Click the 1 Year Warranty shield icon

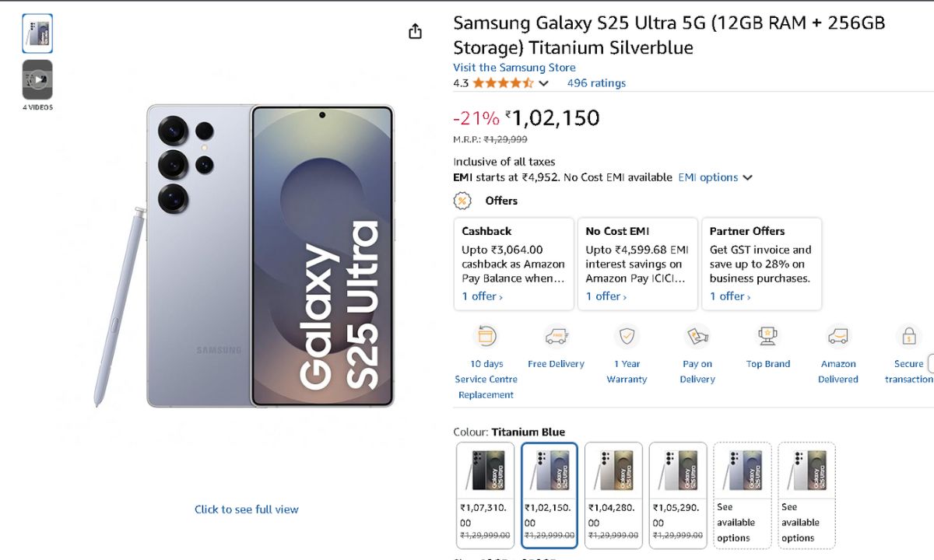pos(627,336)
